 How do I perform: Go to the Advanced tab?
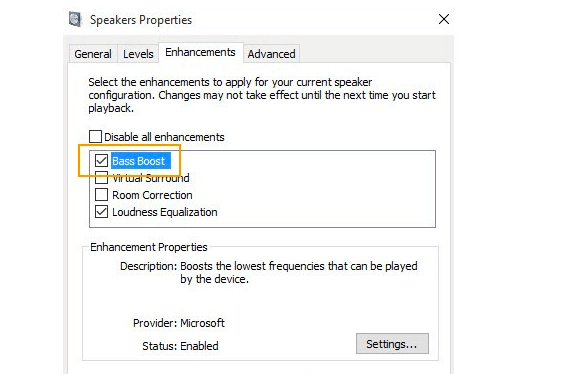(271, 54)
